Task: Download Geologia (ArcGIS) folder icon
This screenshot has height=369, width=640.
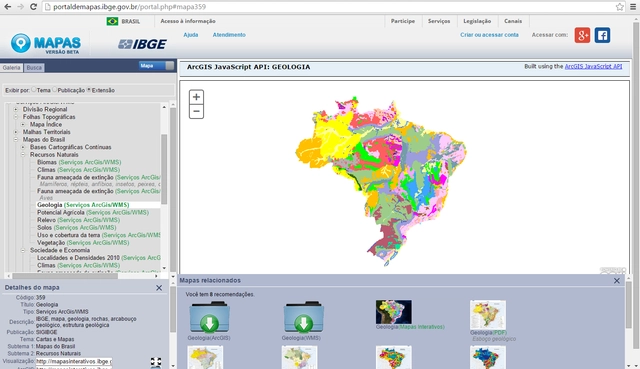Action: coord(209,317)
